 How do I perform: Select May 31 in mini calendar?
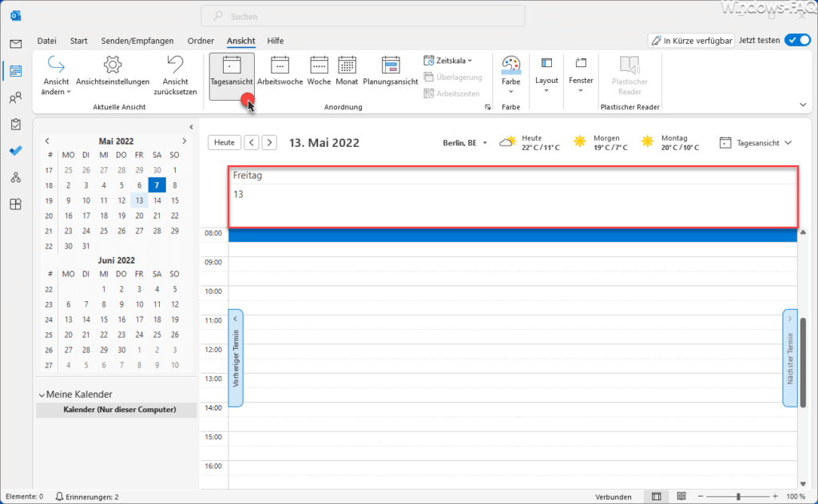(86, 246)
